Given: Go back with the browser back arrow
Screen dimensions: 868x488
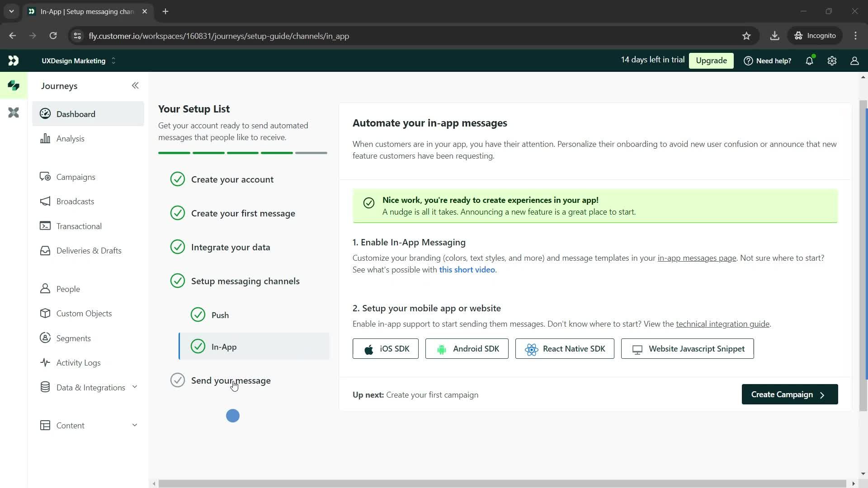Looking at the screenshot, I should (x=13, y=36).
